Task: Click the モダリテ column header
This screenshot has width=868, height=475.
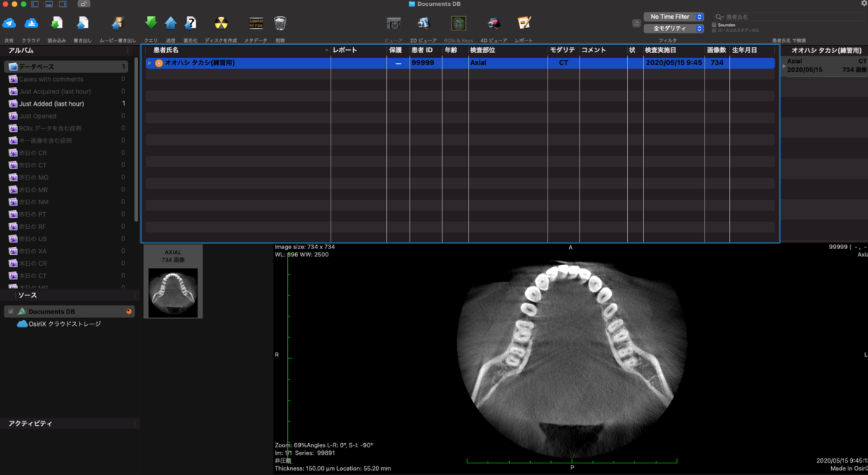Action: [x=563, y=51]
